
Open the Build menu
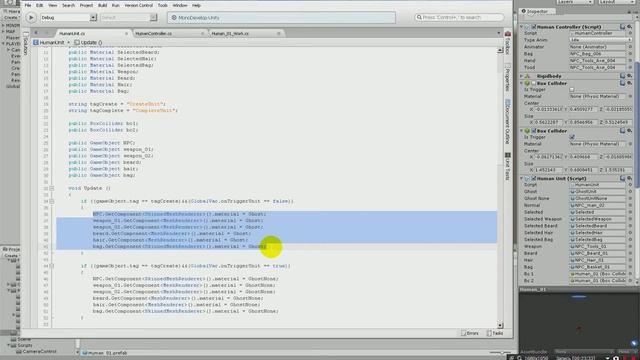102,5
